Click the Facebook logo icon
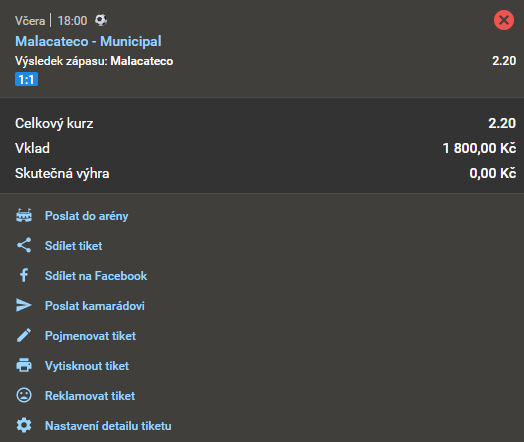Viewport: 524px width, 442px height. (x=24, y=275)
